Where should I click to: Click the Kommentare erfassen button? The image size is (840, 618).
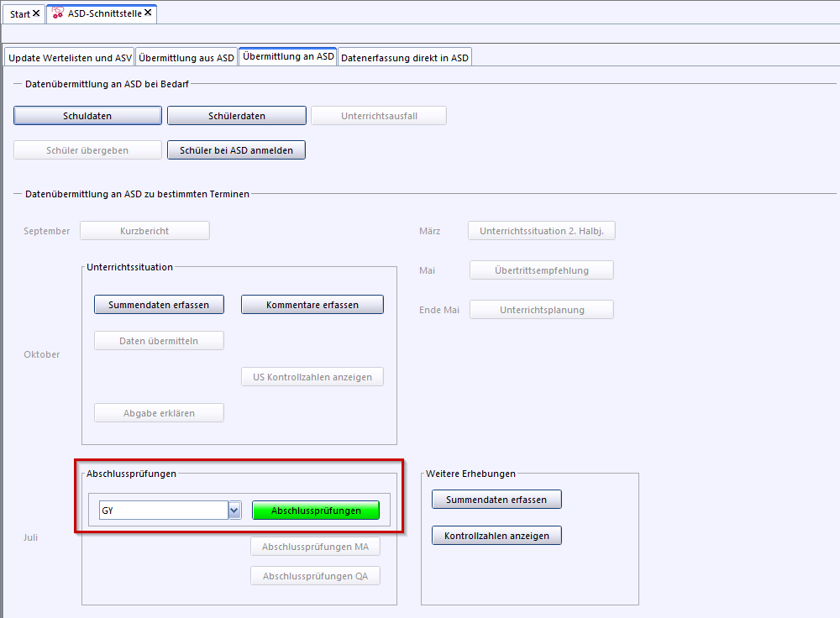312,305
